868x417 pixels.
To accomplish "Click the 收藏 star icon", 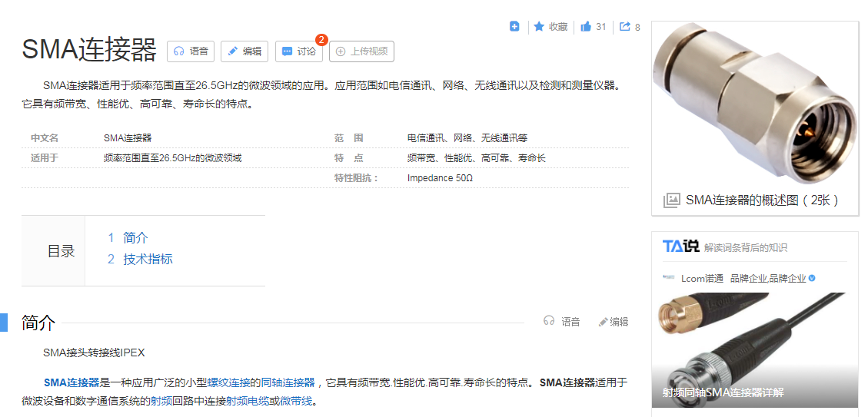I will 539,27.
